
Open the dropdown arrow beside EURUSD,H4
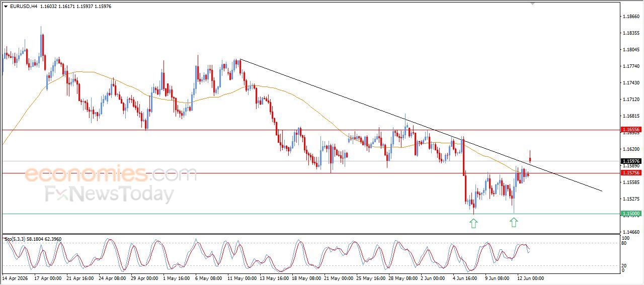6,7
